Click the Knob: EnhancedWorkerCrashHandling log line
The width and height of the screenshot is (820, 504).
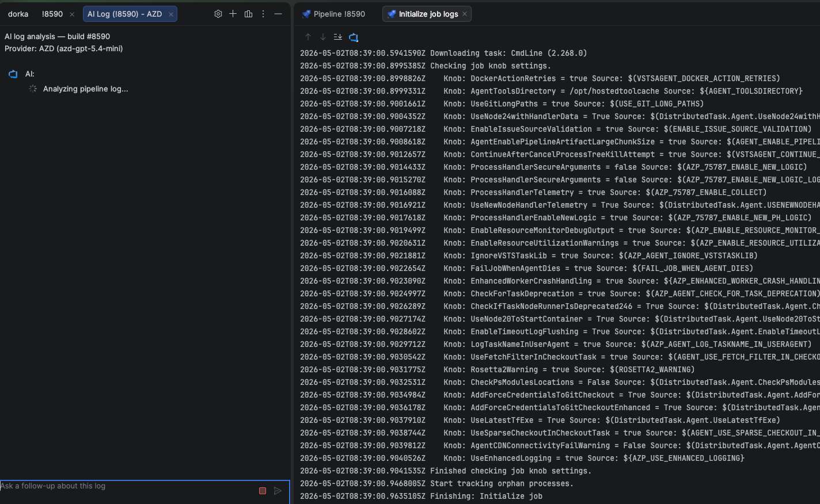click(x=560, y=281)
